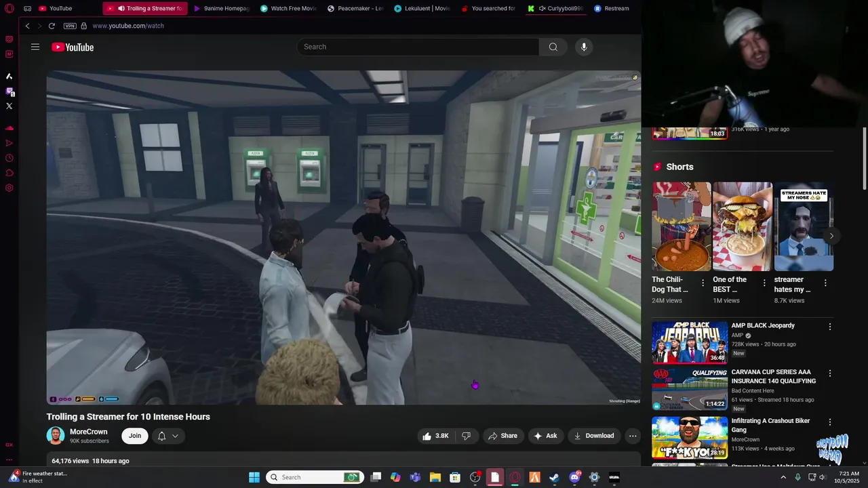This screenshot has height=488, width=868.
Task: Open Copilot from the taskbar
Action: tap(395, 477)
